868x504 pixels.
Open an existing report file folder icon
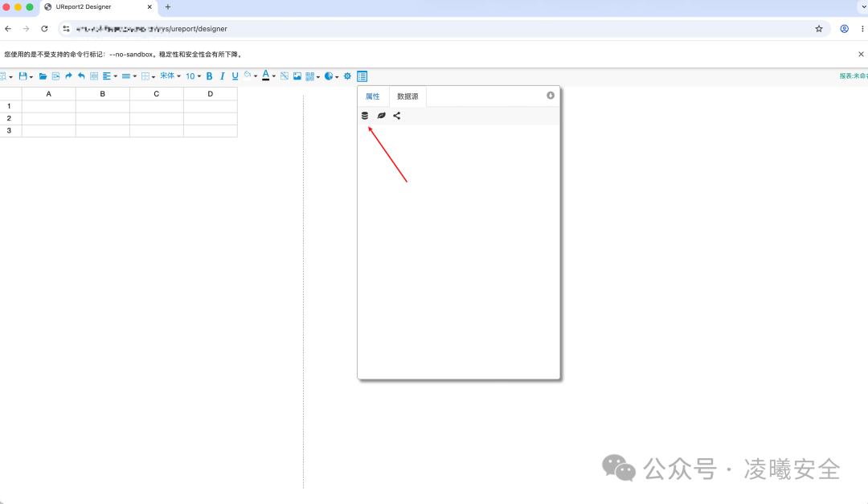point(43,76)
